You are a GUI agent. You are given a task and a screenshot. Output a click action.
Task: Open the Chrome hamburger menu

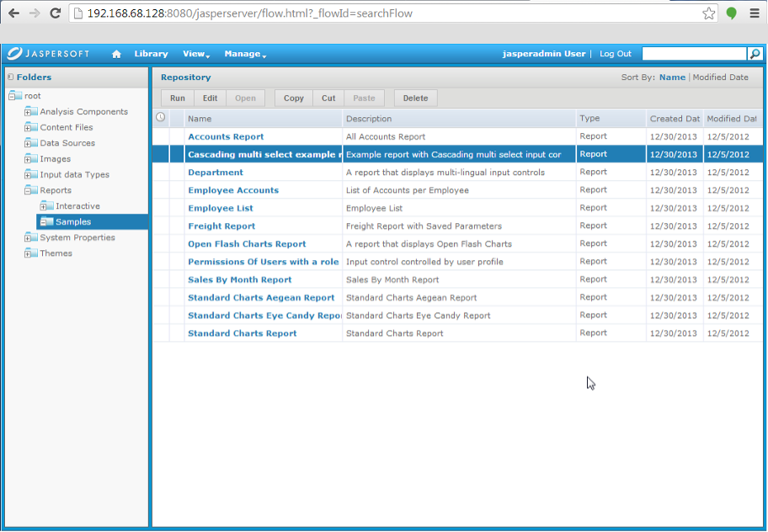coord(755,13)
